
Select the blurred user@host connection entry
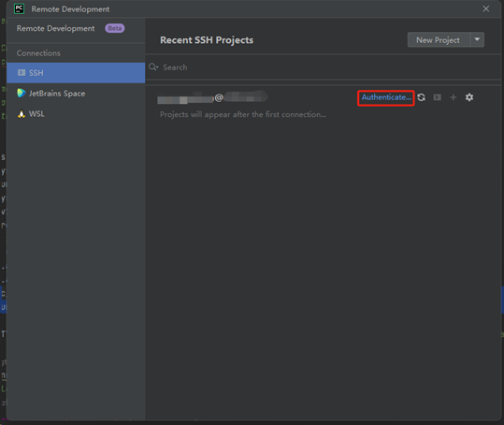pyautogui.click(x=212, y=97)
